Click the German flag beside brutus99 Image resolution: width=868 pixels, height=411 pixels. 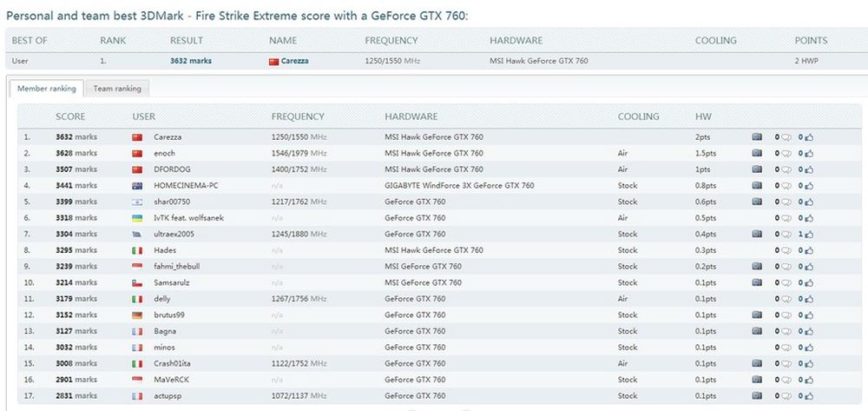137,315
